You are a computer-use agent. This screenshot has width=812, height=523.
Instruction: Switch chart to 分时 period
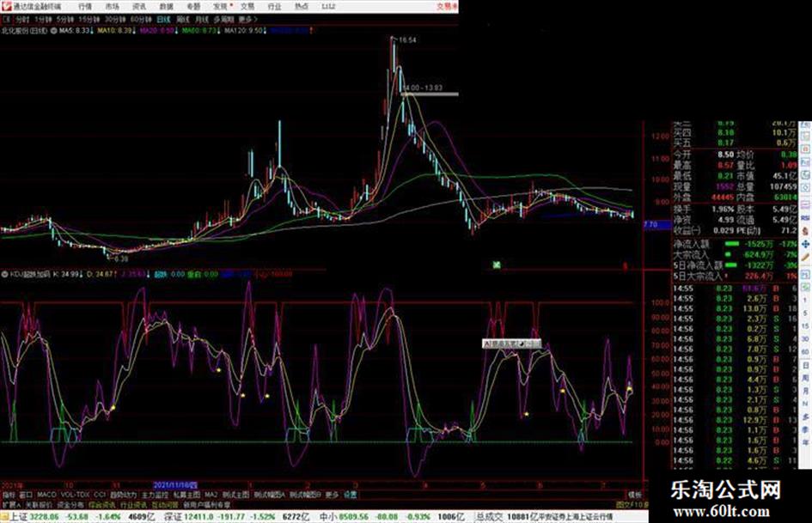(22, 19)
